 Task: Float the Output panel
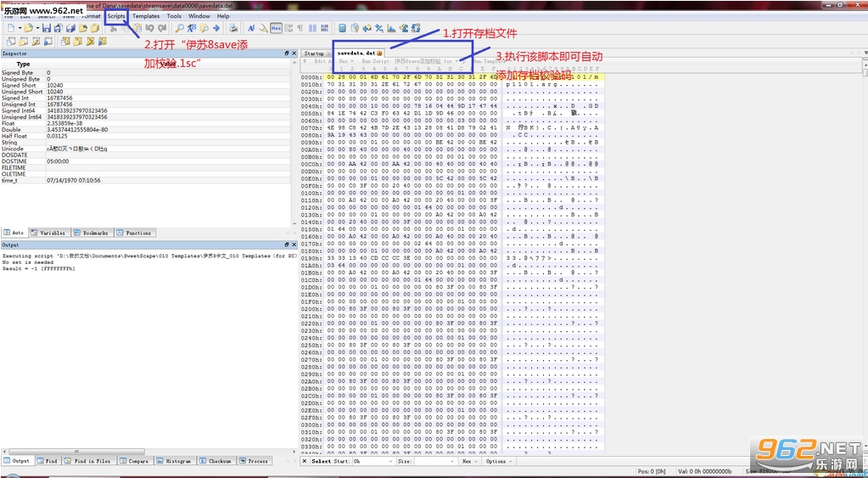point(287,245)
